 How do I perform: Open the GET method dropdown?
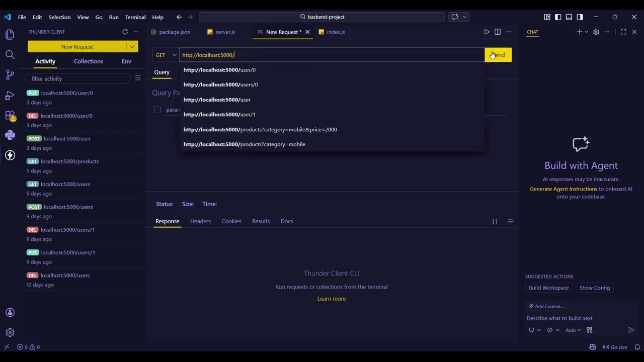166,55
